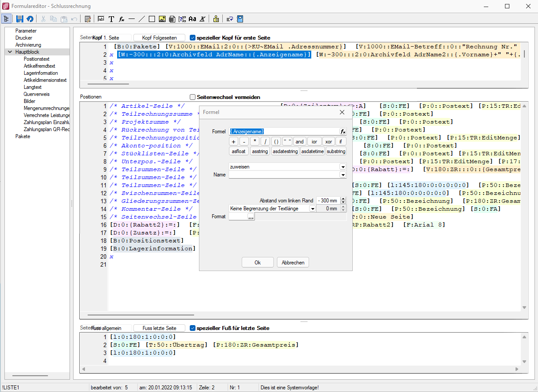Switch to the Fuss letzte Seite tab

[x=159, y=328]
